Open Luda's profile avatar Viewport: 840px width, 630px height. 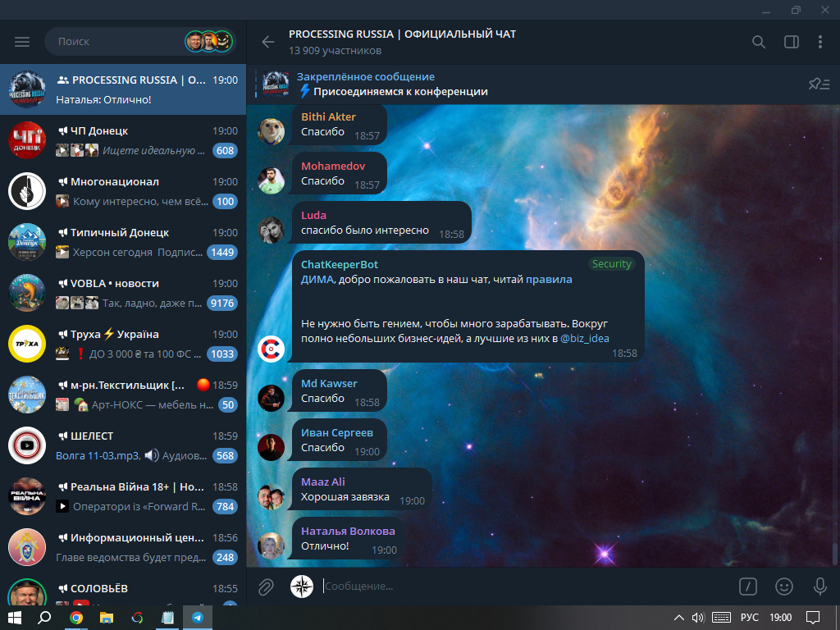(271, 230)
